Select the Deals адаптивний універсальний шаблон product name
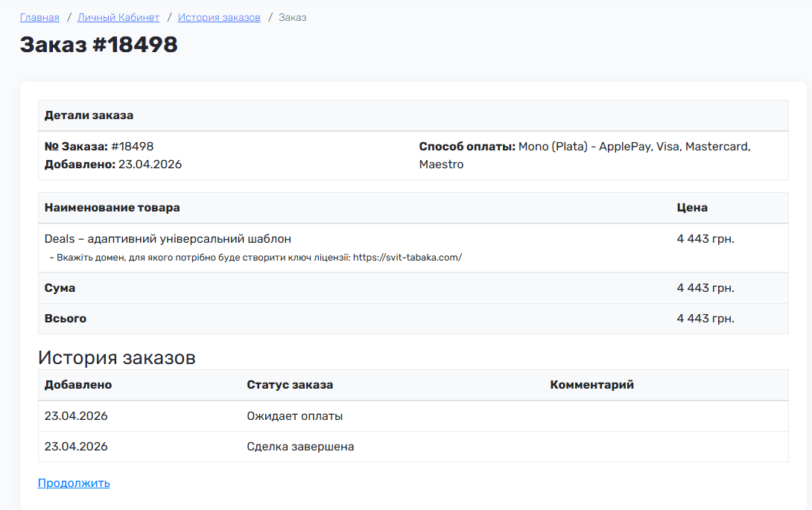The height and width of the screenshot is (510, 812). point(168,239)
